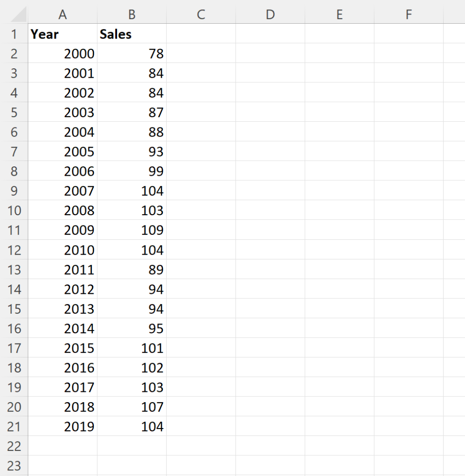
Task: Select cell containing year 2000
Action: 63,53
